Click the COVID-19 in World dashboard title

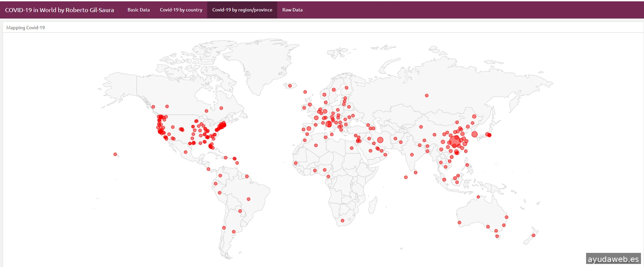[60, 10]
